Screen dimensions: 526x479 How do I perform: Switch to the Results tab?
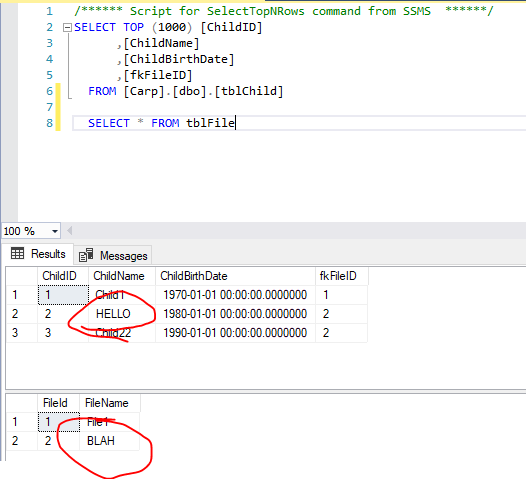click(38, 254)
